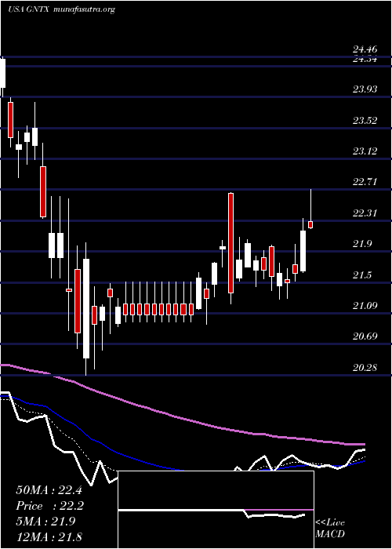
Task: Click the Live MACD inset panel
Action: coord(216,510)
